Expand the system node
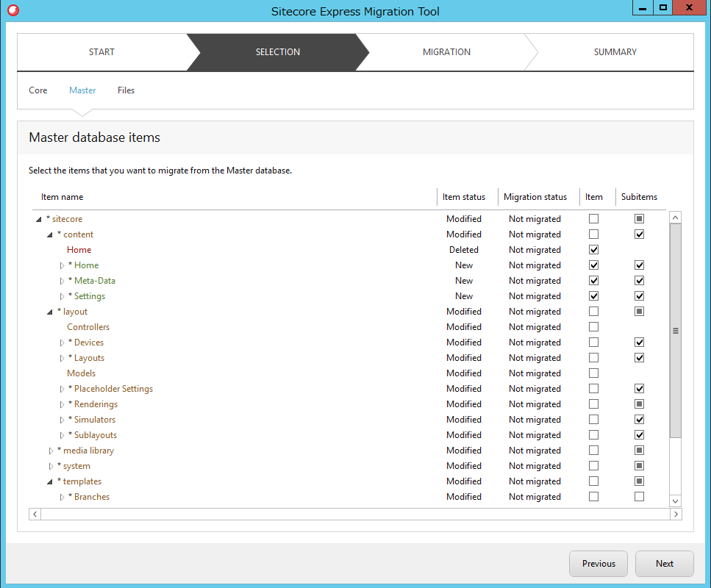 pos(51,466)
